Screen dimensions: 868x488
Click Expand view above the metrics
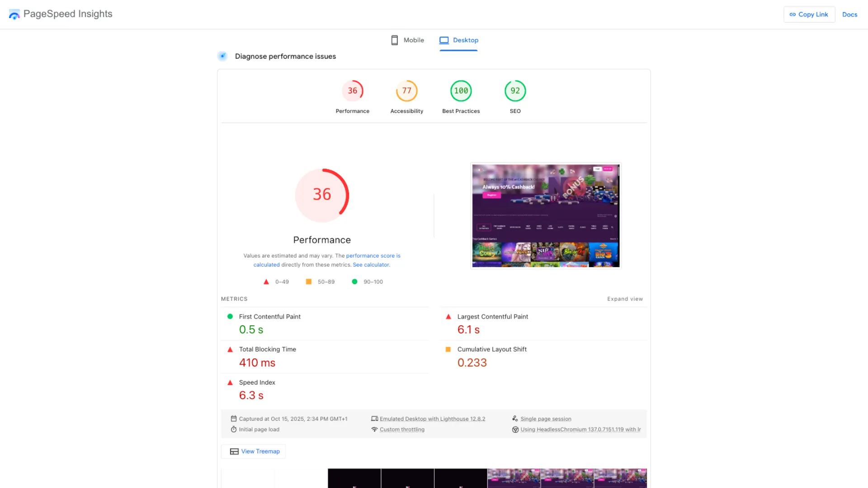point(625,299)
